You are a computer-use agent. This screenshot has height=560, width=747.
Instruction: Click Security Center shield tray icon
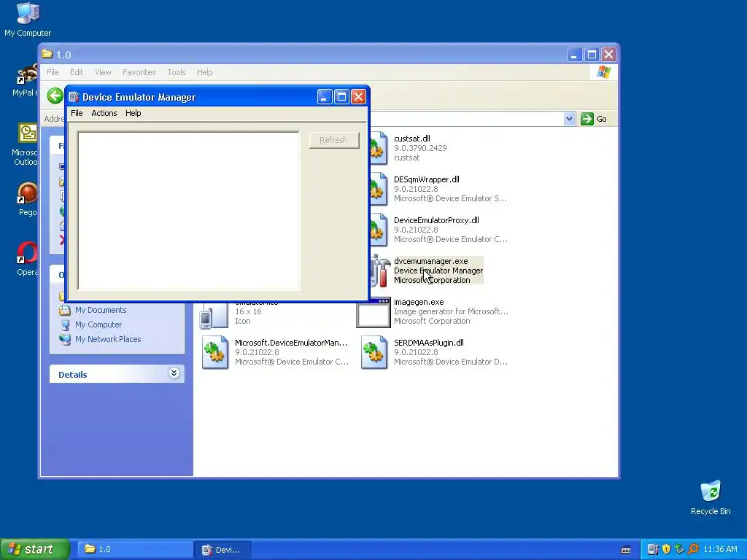[x=666, y=550]
